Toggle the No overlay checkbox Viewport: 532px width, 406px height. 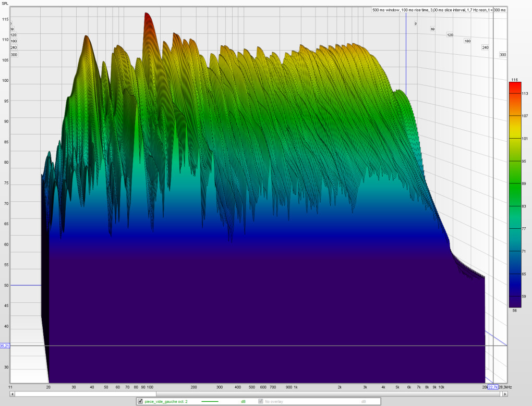point(261,401)
